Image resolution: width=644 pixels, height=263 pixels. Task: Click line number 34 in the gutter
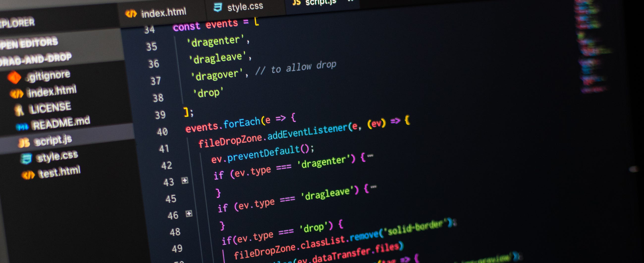pos(150,30)
